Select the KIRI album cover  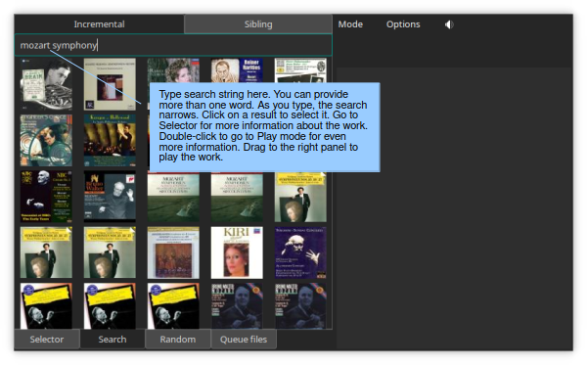pyautogui.click(x=237, y=252)
